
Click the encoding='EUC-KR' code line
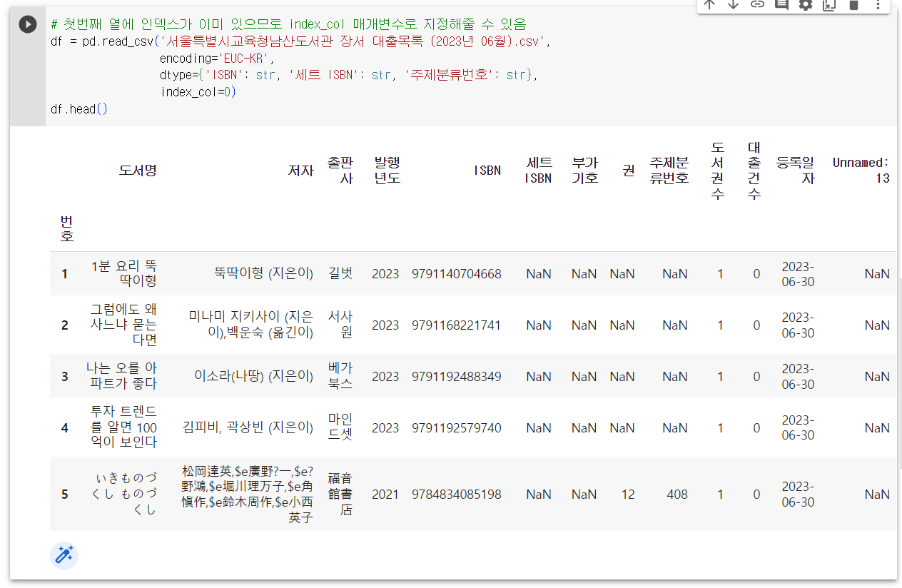pyautogui.click(x=217, y=59)
